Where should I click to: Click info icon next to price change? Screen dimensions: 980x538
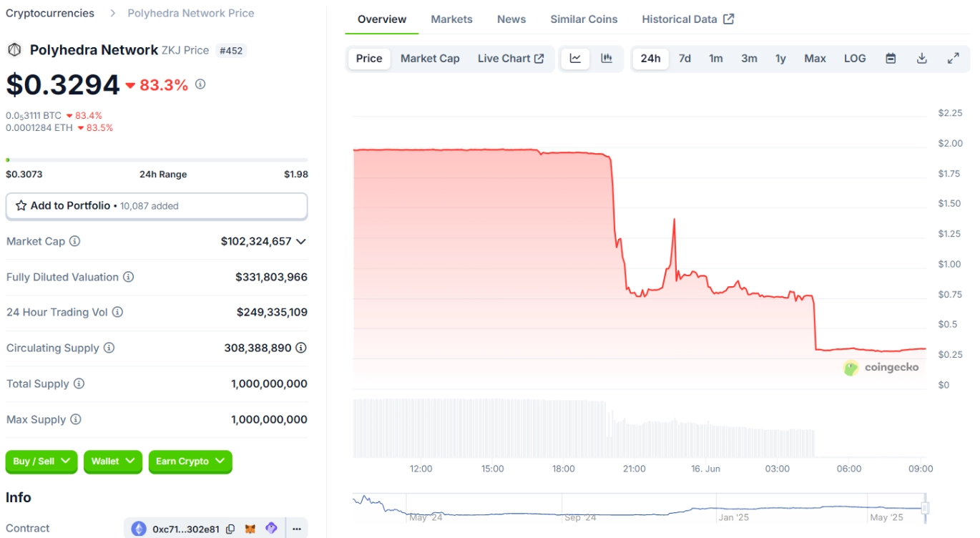(200, 84)
